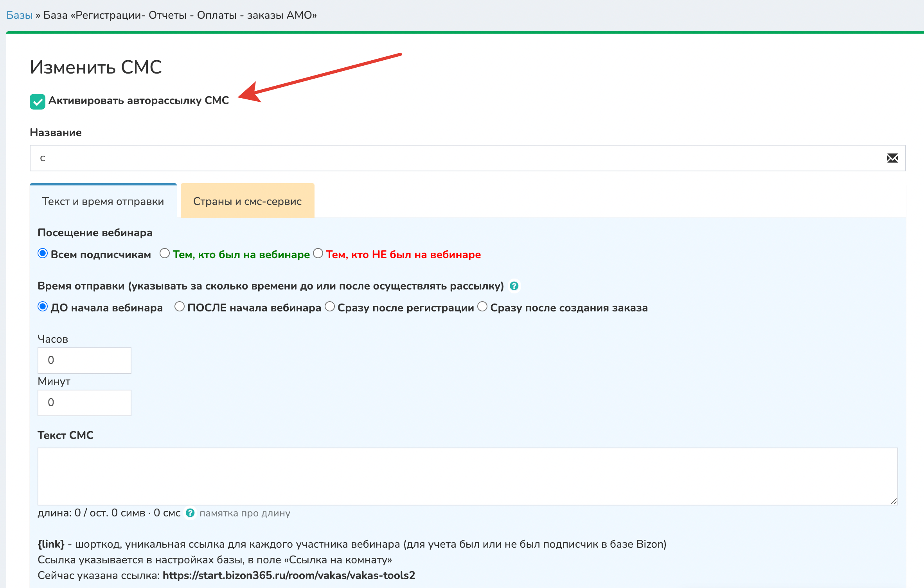Open памятка про длину link
This screenshot has width=924, height=588.
pos(244,513)
